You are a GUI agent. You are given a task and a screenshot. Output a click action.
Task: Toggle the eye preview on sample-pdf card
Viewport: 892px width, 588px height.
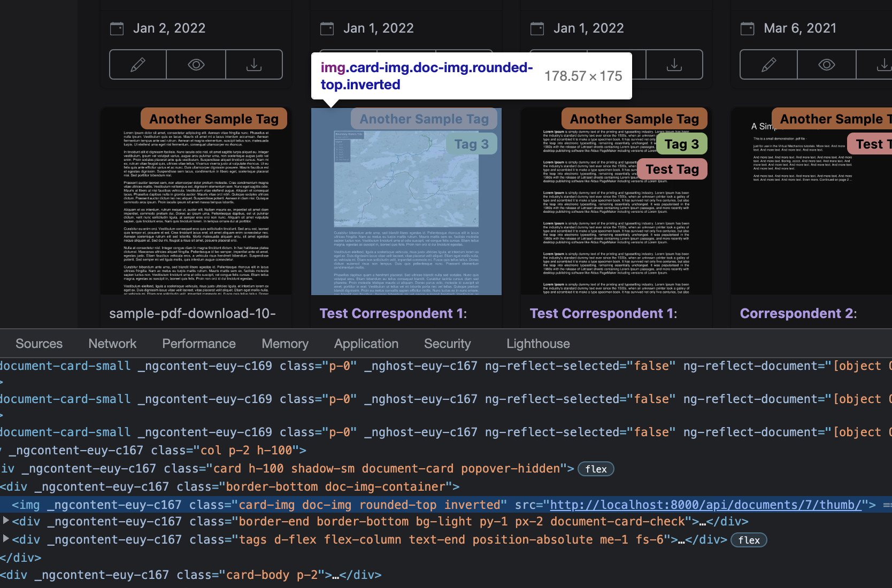[x=196, y=64]
